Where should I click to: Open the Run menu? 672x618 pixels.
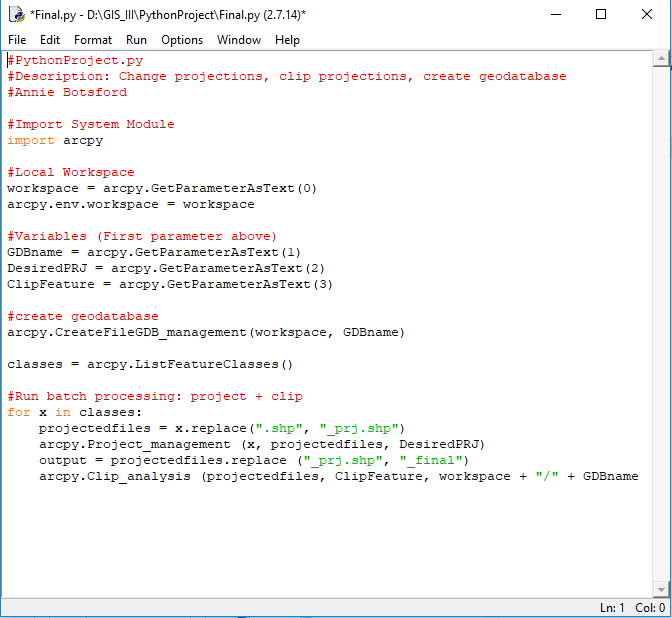pos(136,40)
